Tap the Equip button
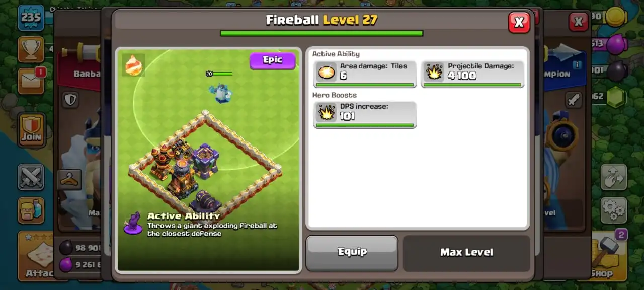The height and width of the screenshot is (290, 644). [x=352, y=252]
